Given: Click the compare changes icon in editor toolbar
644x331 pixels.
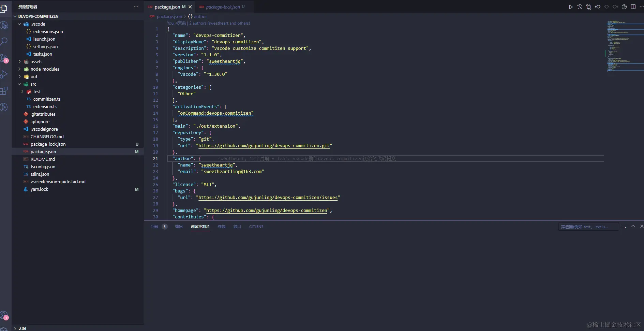Looking at the screenshot, I should pyautogui.click(x=588, y=7).
